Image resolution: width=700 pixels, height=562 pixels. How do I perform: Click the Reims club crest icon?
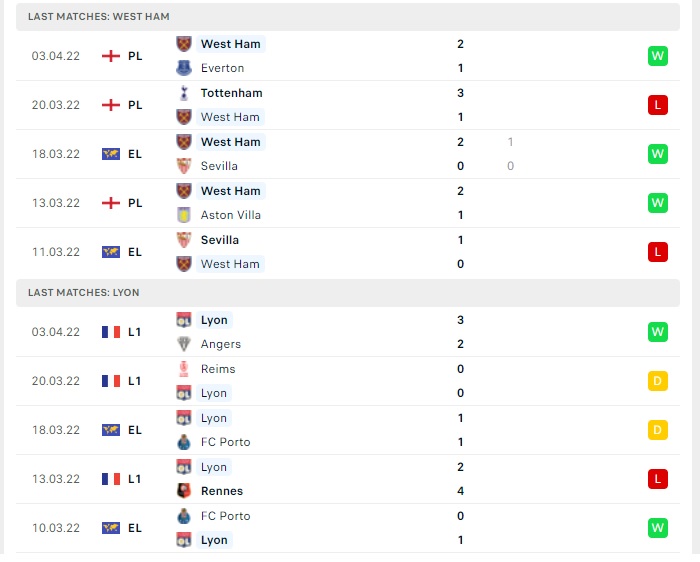point(183,369)
